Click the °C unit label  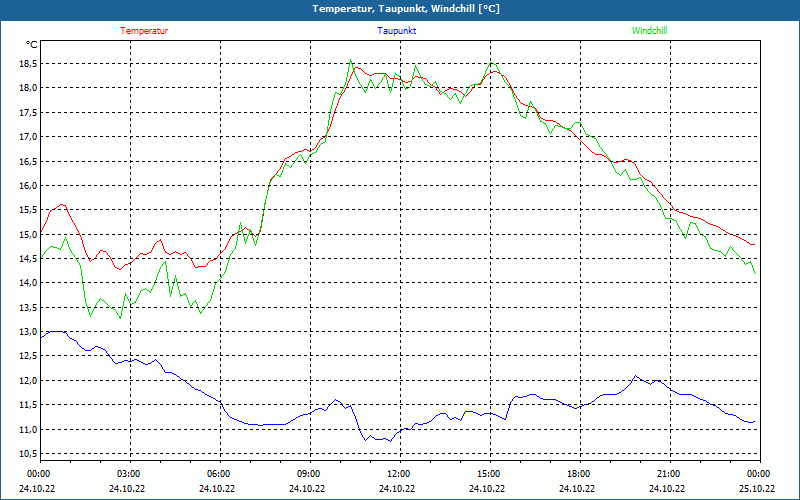tap(32, 45)
